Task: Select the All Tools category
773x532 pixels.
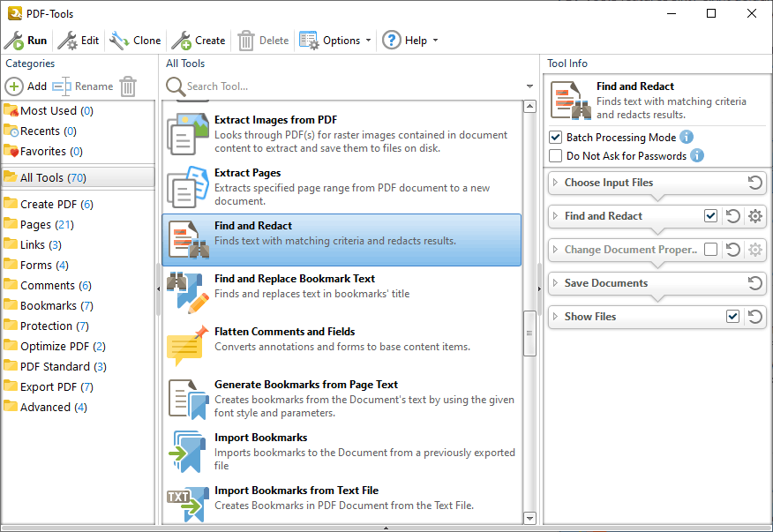Action: coord(78,177)
